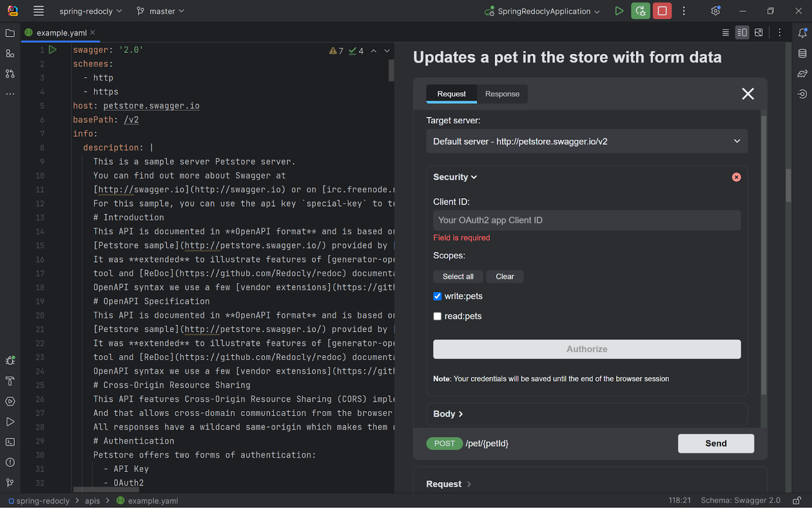Open the Project tool window folder icon

(x=10, y=33)
